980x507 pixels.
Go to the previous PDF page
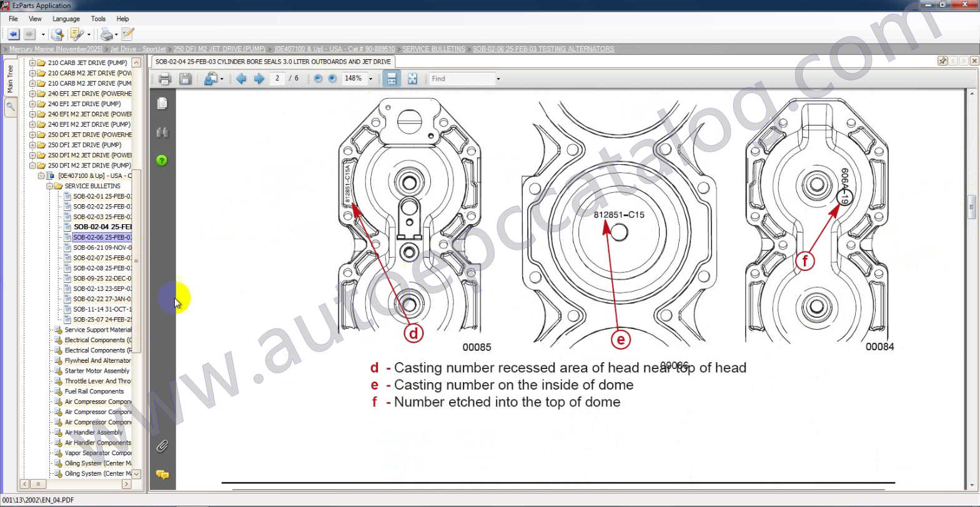pyautogui.click(x=241, y=79)
